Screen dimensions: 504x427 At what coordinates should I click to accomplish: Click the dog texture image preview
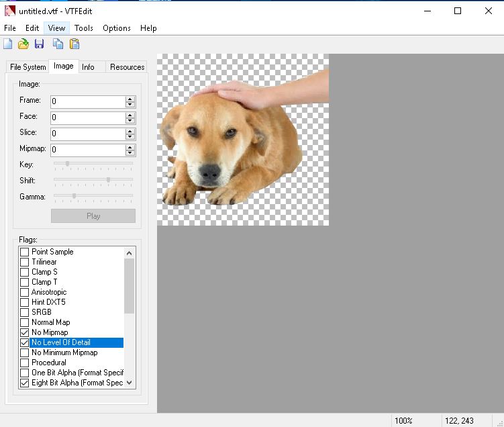click(x=243, y=140)
